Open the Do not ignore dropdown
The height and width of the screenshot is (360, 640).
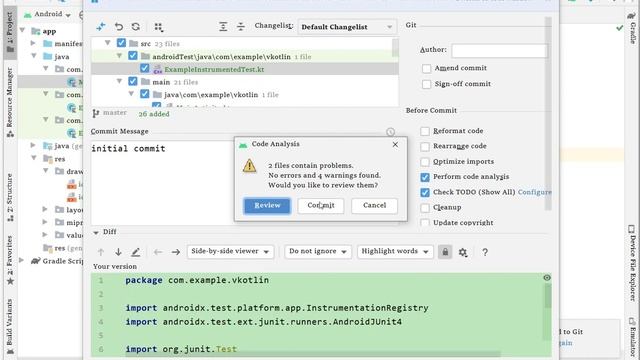coord(318,251)
